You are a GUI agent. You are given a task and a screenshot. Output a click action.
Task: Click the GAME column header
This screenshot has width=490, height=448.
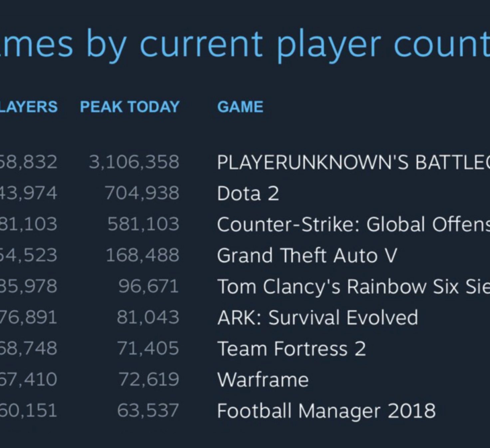coord(240,107)
